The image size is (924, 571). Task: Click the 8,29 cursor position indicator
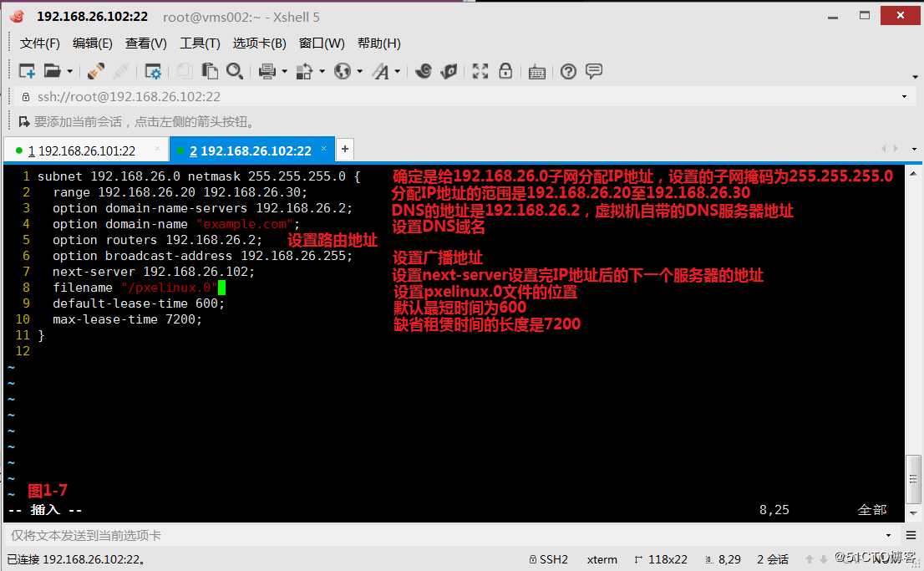pos(723,559)
